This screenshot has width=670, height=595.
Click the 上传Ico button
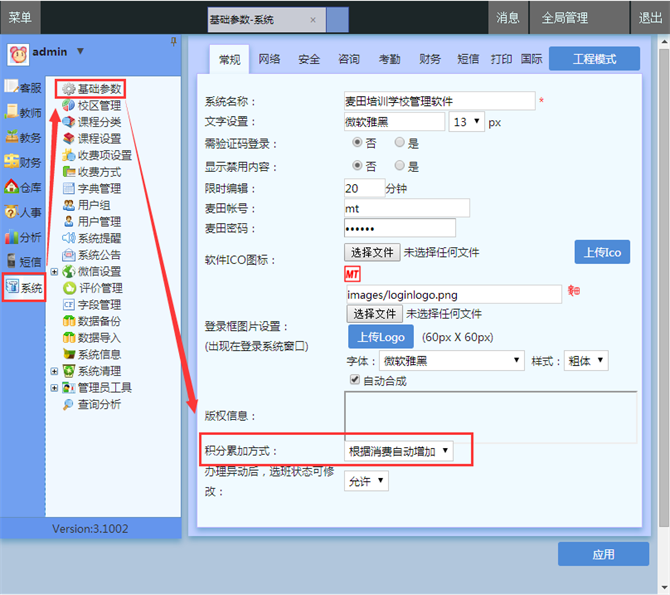602,252
